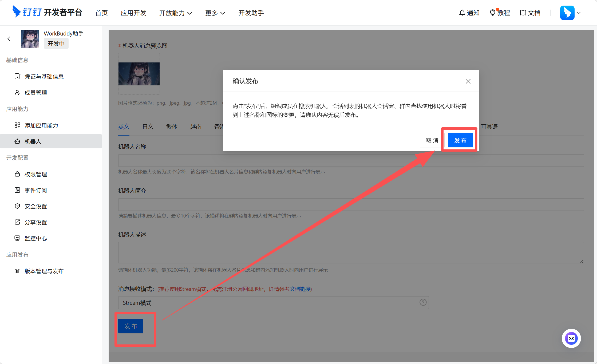
Task: Open 机器人 sidebar item
Action: [33, 141]
